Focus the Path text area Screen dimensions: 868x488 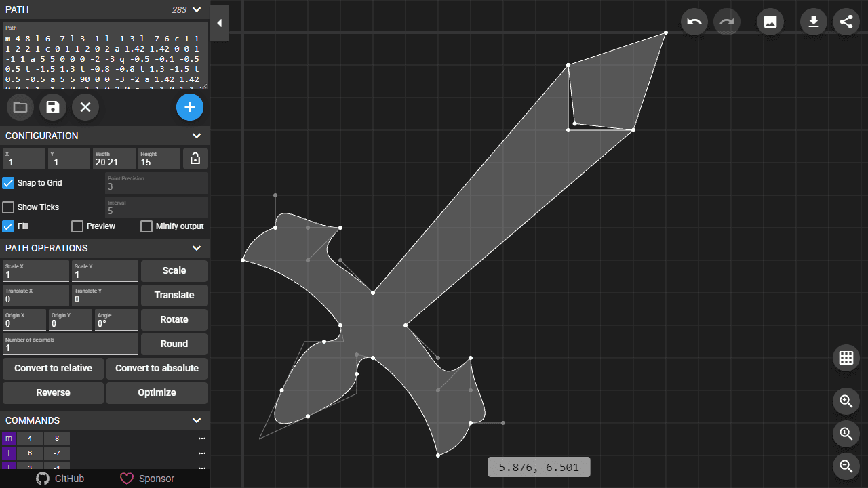(105, 56)
